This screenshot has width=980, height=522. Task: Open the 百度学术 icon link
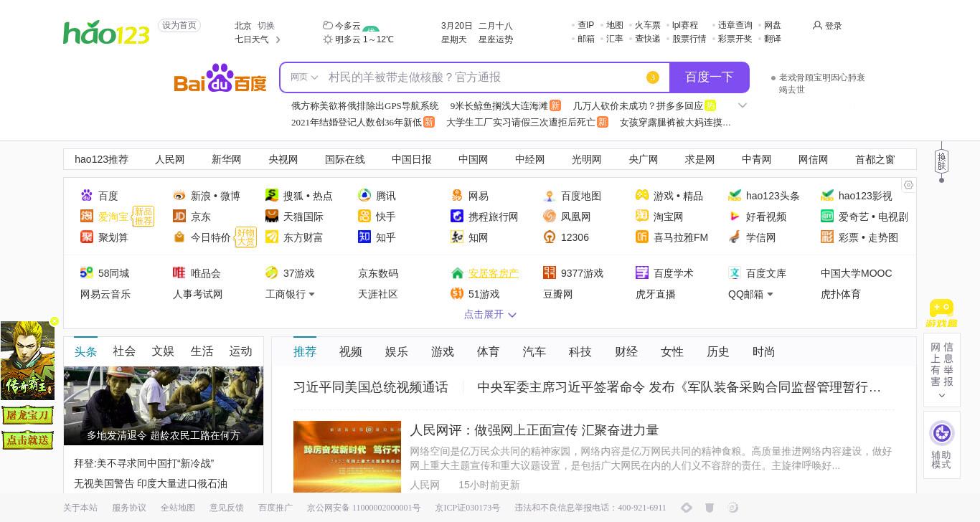pos(642,272)
